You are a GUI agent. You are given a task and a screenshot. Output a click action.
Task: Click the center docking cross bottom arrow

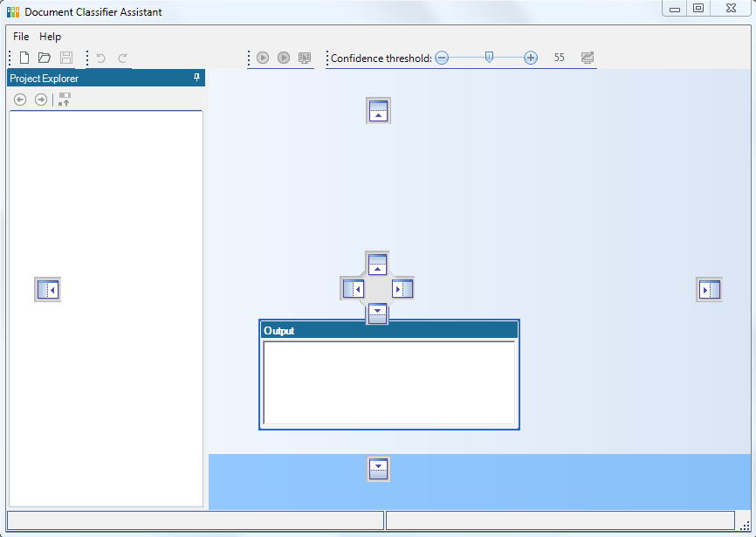point(377,314)
